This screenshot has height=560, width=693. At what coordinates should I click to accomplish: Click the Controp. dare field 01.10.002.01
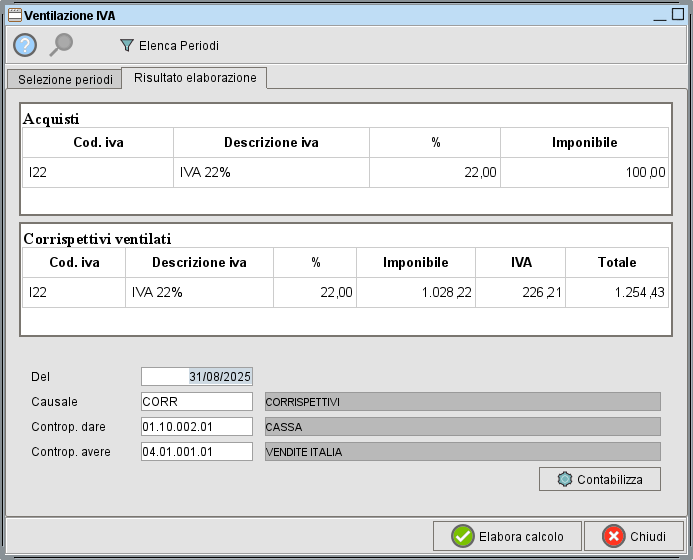click(x=197, y=427)
